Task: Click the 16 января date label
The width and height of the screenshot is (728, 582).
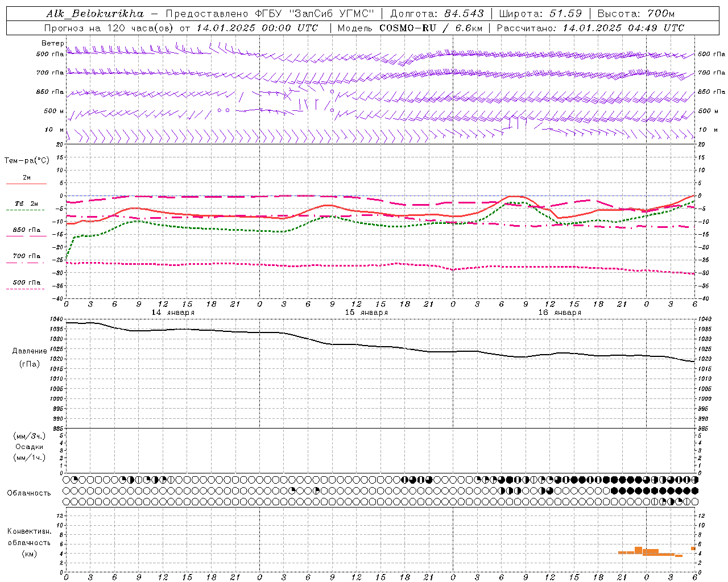Action: pyautogui.click(x=560, y=313)
